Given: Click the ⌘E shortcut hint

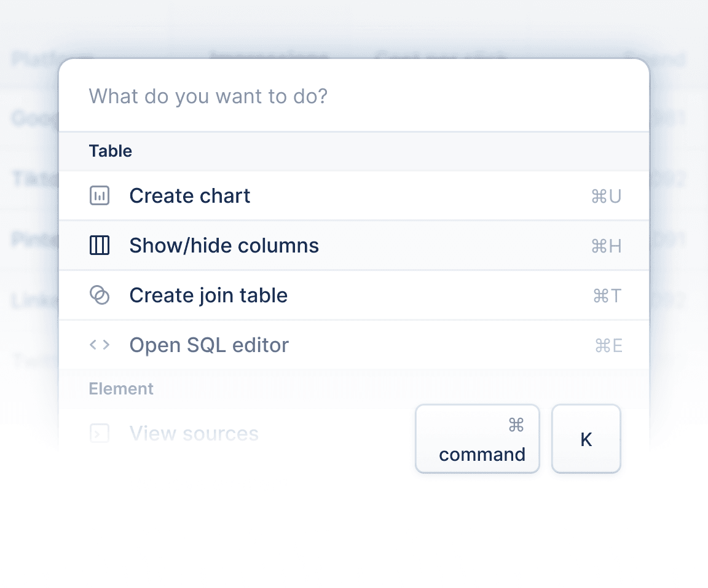Looking at the screenshot, I should 608,346.
